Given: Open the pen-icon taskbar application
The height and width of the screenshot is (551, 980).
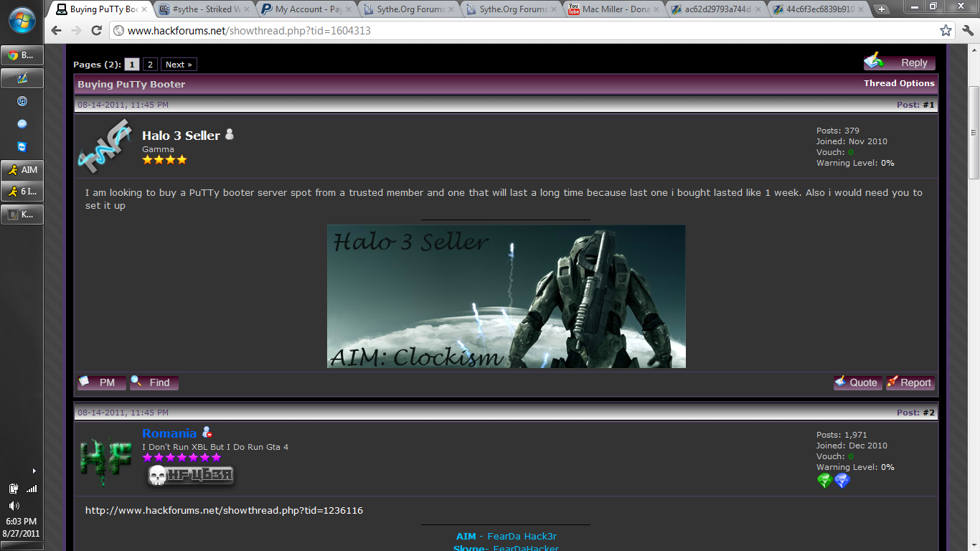Looking at the screenshot, I should point(22,78).
